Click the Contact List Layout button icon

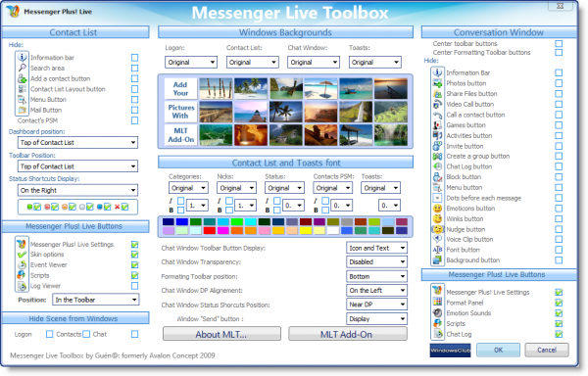[23, 89]
